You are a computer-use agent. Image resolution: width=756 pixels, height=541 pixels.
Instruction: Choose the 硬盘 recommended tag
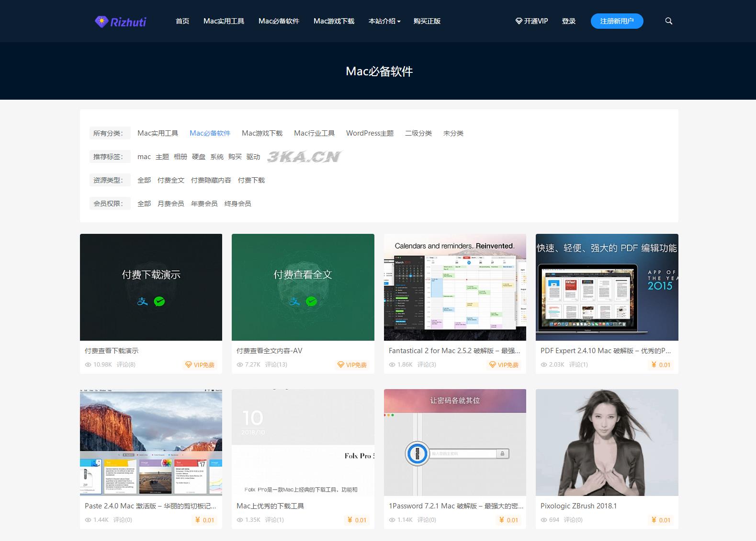[198, 157]
